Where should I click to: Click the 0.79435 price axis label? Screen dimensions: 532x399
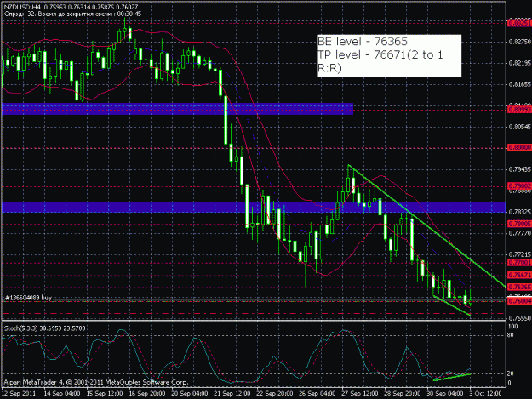pos(519,169)
